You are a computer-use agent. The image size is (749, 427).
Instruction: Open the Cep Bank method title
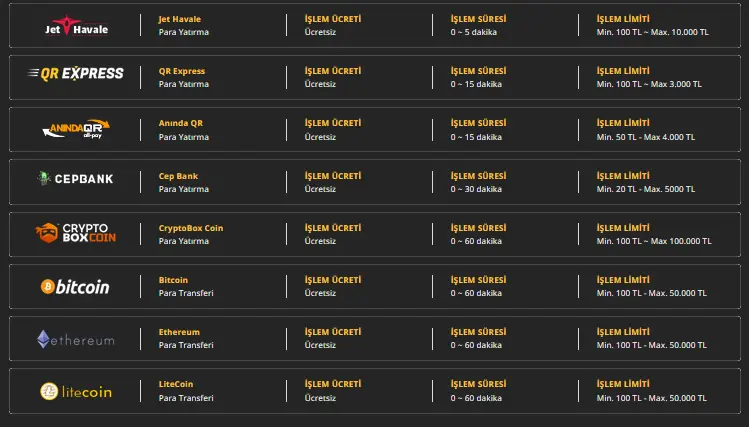[178, 176]
